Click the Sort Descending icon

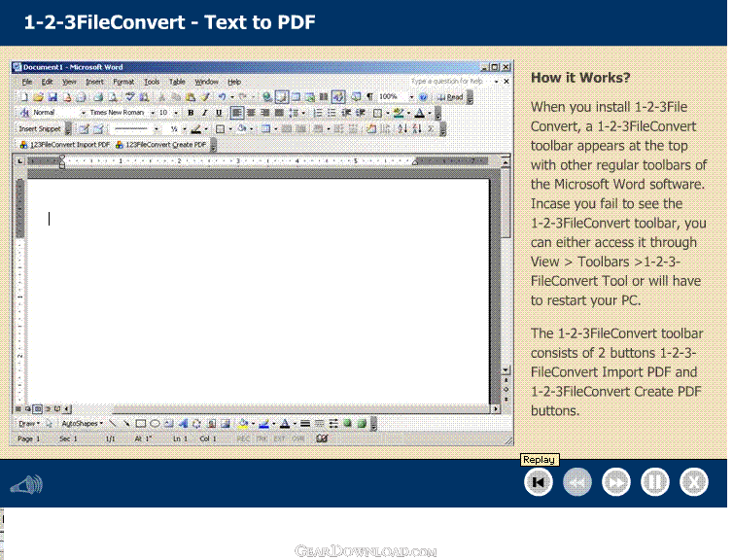click(417, 128)
